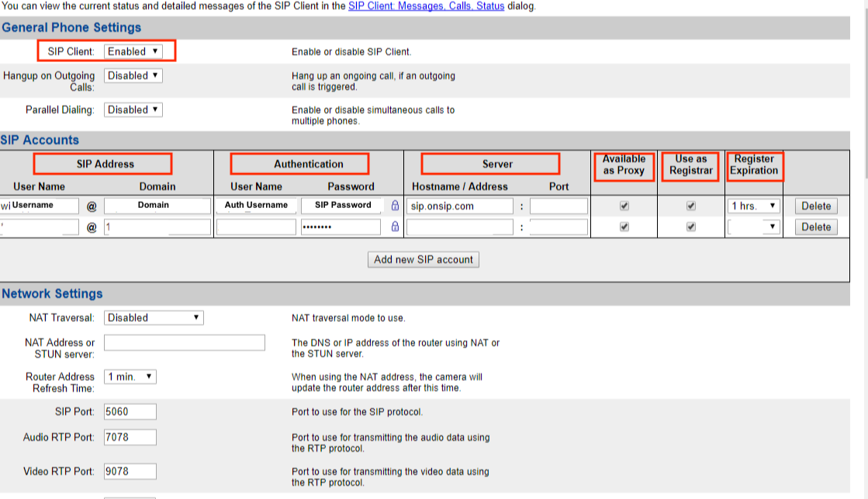
Task: Click the domain field containing 1 in second row
Action: point(157,227)
